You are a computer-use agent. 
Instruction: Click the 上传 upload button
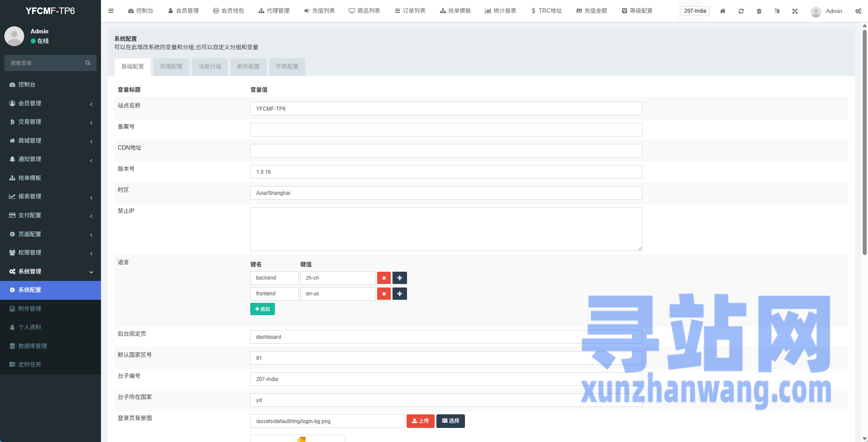pyautogui.click(x=420, y=421)
